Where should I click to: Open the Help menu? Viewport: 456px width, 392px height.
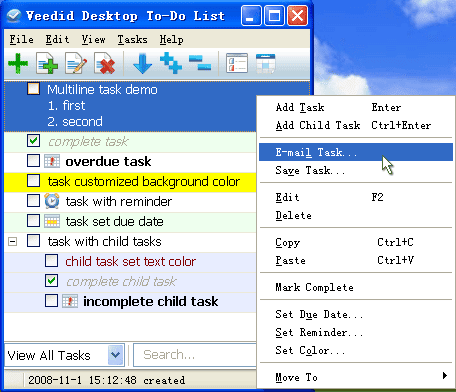point(171,40)
